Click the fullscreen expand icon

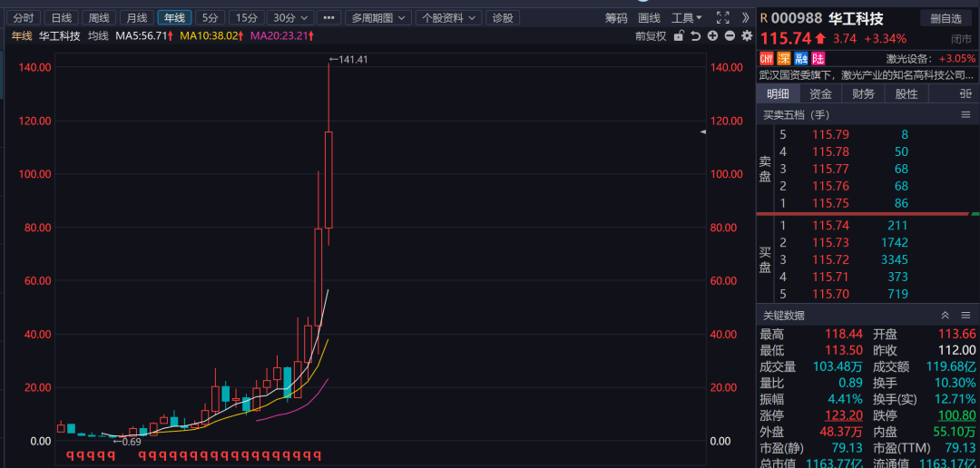[722, 17]
